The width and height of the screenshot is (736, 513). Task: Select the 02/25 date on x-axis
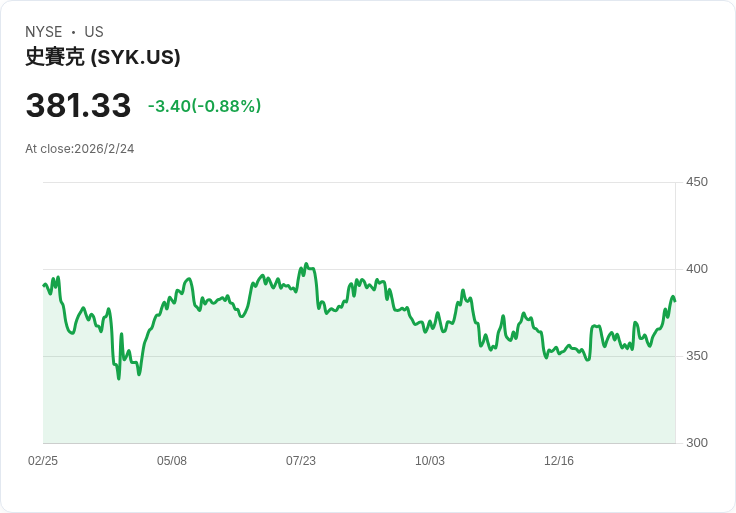[x=43, y=461]
